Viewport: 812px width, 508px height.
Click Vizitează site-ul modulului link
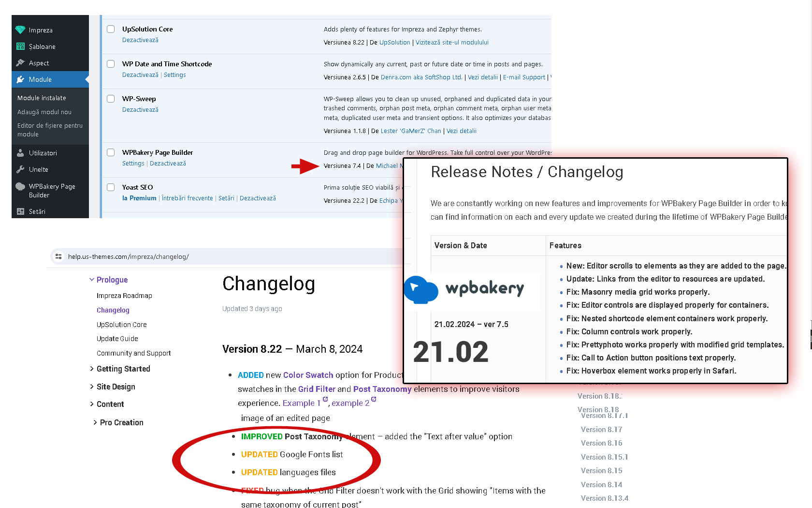452,43
